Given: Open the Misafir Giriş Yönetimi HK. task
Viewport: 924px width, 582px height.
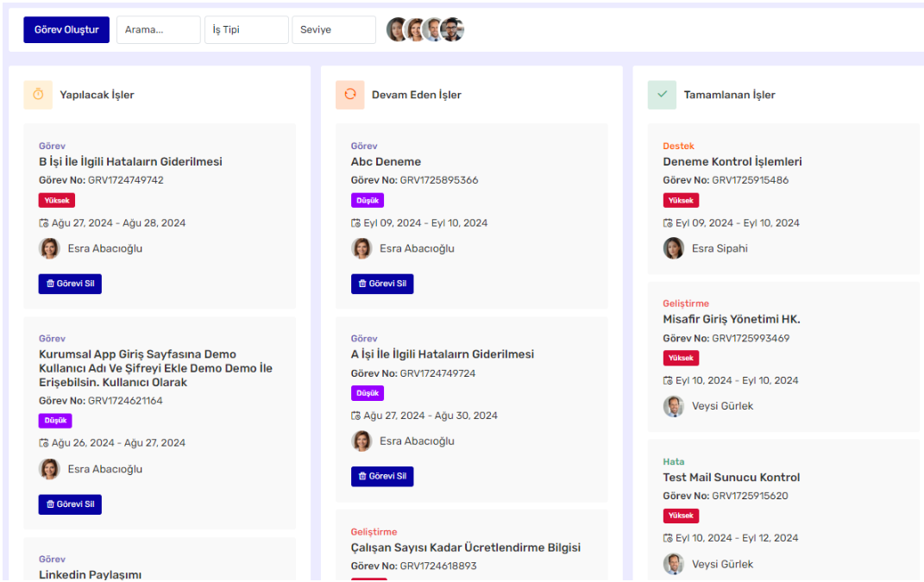Looking at the screenshot, I should pos(731,319).
